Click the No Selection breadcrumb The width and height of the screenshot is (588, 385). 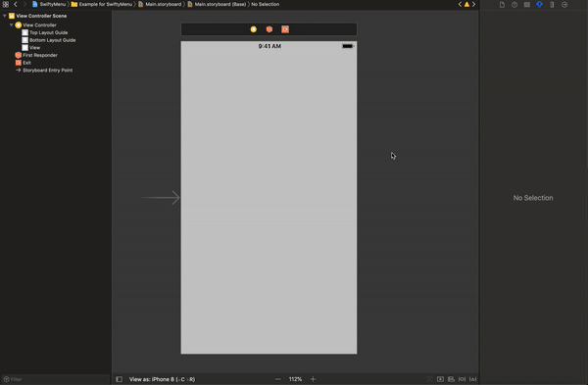point(266,5)
